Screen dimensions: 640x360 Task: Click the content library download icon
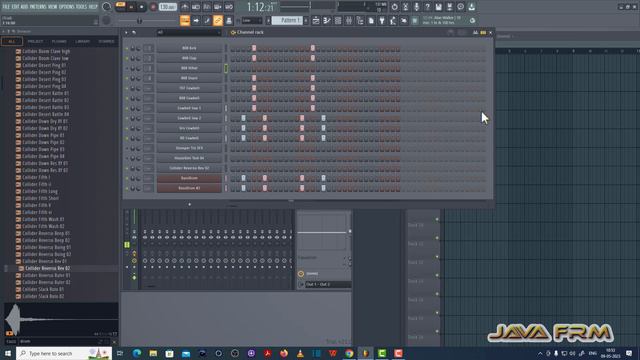[x=471, y=7]
